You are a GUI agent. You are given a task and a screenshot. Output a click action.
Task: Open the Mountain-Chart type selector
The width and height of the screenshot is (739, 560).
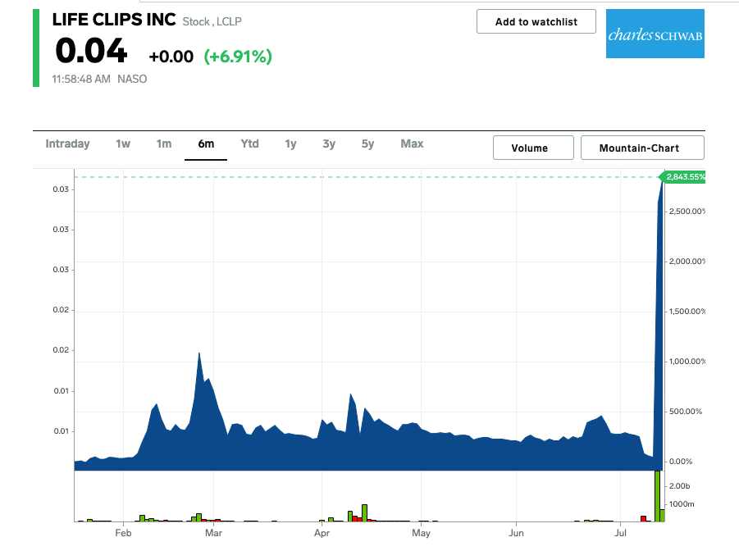point(642,148)
